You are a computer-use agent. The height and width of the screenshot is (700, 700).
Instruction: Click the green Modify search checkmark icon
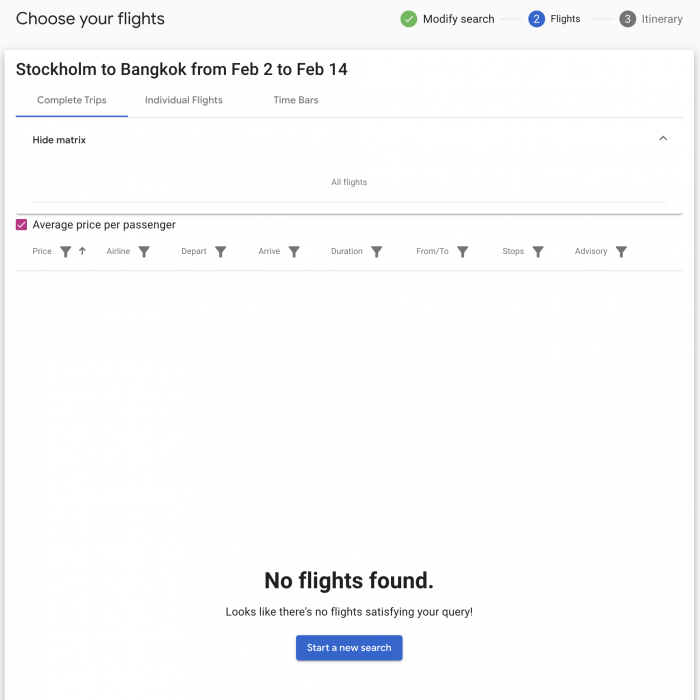click(x=409, y=19)
